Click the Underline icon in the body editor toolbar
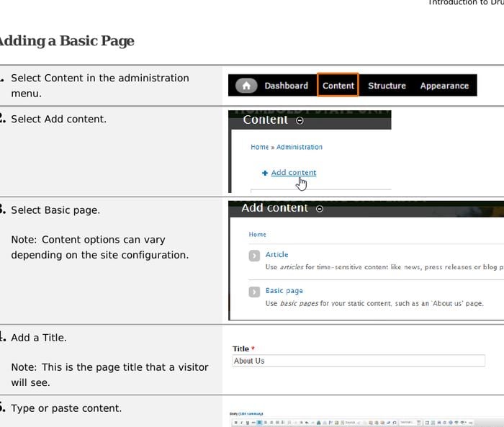Screen dimensions: 504x427 click(x=247, y=423)
